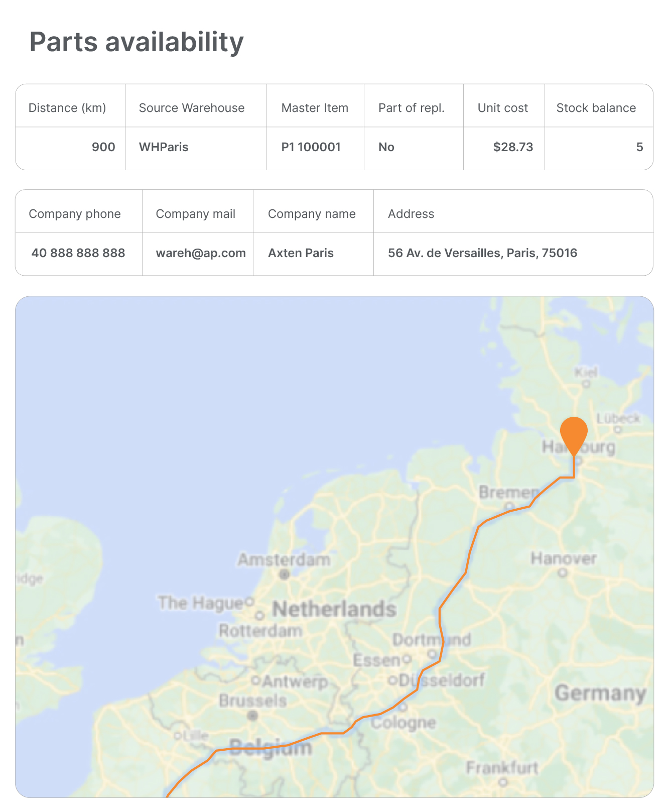Image resolution: width=669 pixels, height=812 pixels.
Task: Click the 900 distance value
Action: point(103,147)
